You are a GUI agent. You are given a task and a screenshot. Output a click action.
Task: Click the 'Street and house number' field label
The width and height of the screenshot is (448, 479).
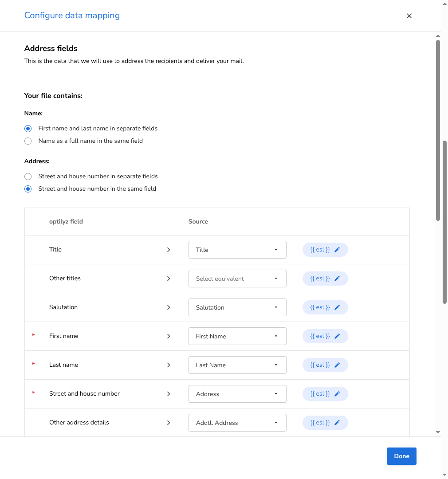[84, 394]
